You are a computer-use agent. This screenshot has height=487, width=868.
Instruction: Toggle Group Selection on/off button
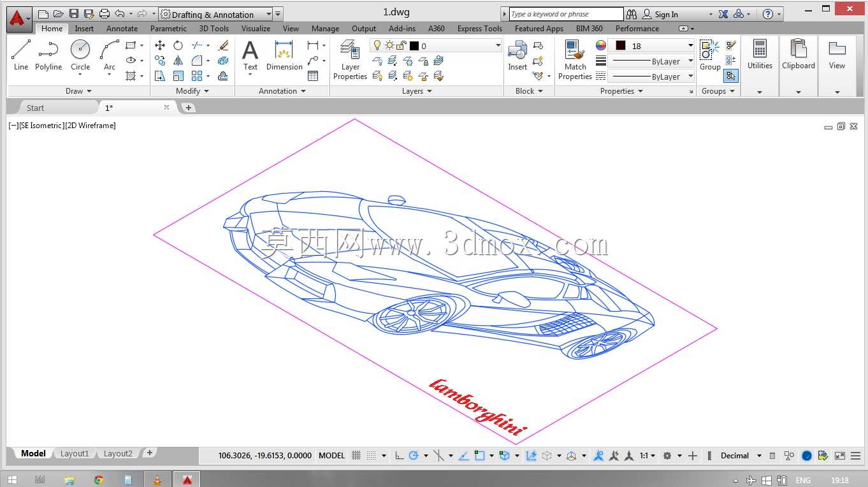(x=730, y=76)
